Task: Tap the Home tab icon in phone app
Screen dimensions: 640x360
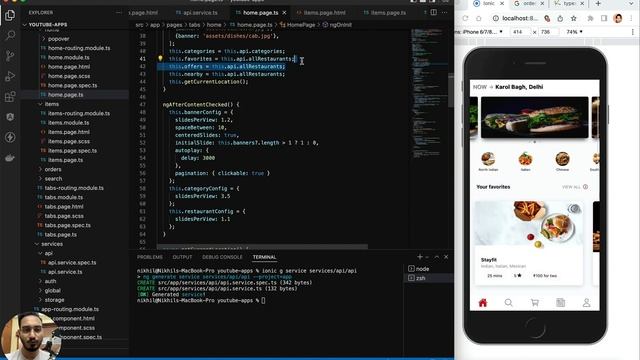Action: click(x=483, y=302)
